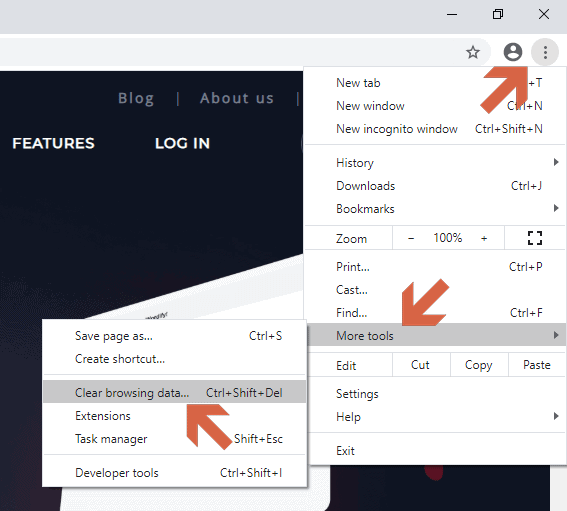Choose New window in the Chrome menu

click(x=435, y=106)
